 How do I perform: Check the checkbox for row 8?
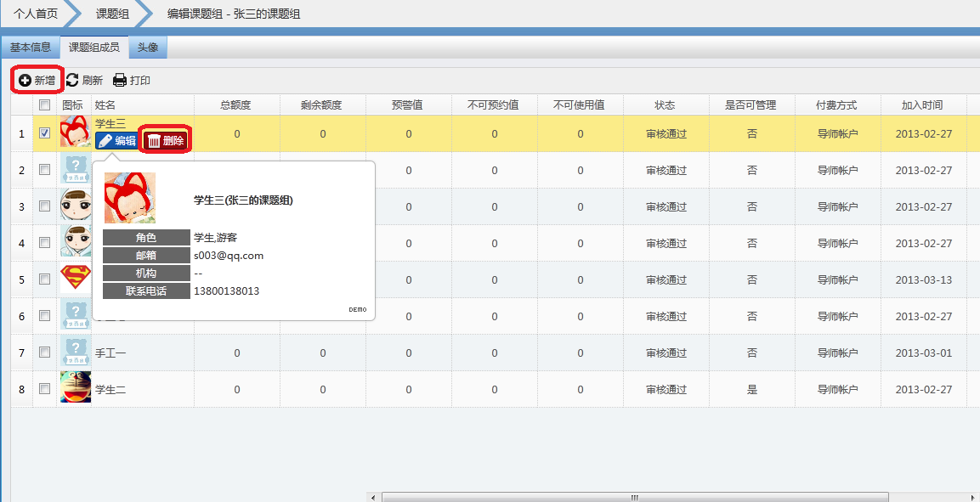pyautogui.click(x=45, y=389)
